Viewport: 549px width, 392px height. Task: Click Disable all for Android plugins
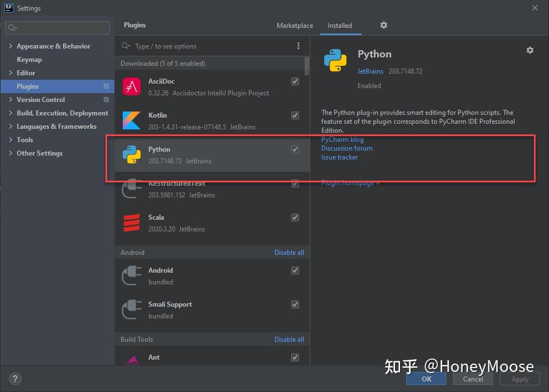tap(289, 252)
